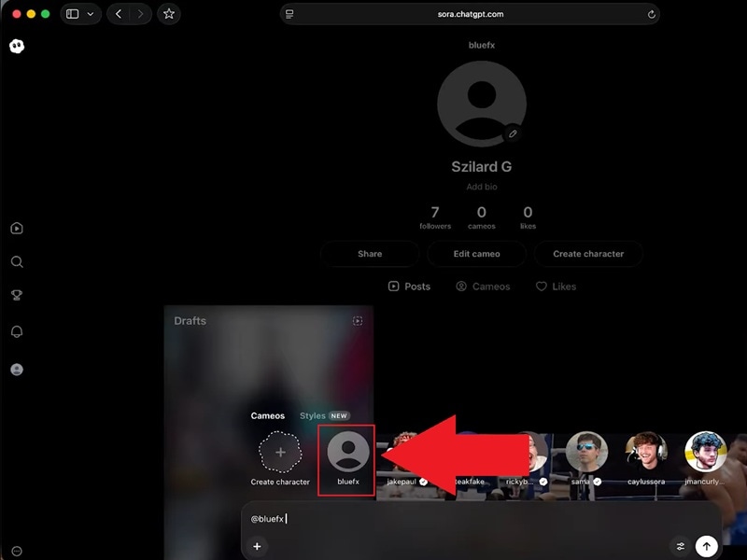747x560 pixels.
Task: Click the plus icon in the prompt bar
Action: (257, 546)
